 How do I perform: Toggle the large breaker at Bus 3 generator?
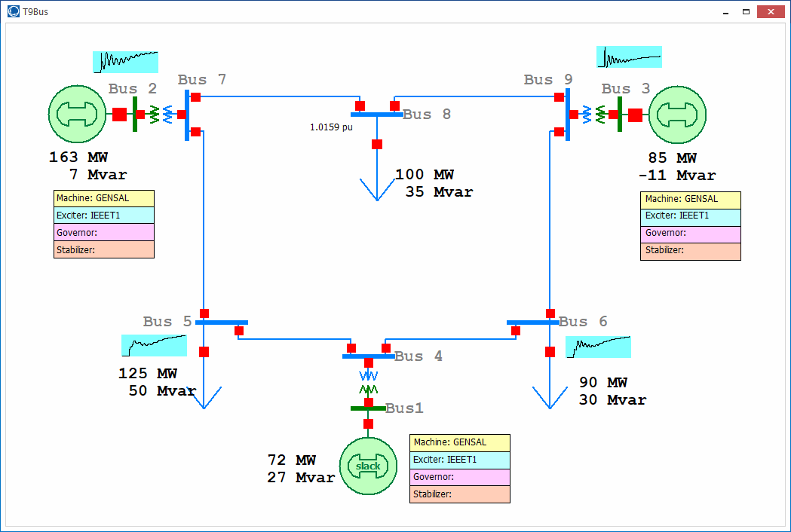635,115
